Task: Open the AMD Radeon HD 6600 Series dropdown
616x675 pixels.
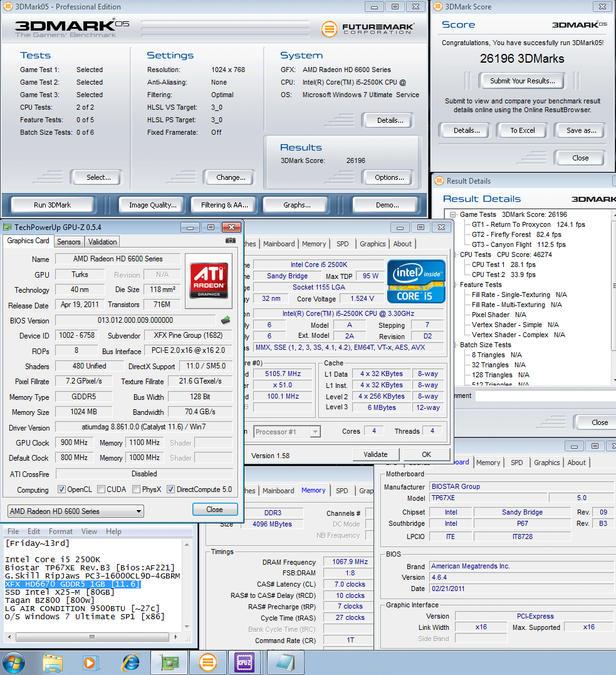Action: (x=76, y=511)
